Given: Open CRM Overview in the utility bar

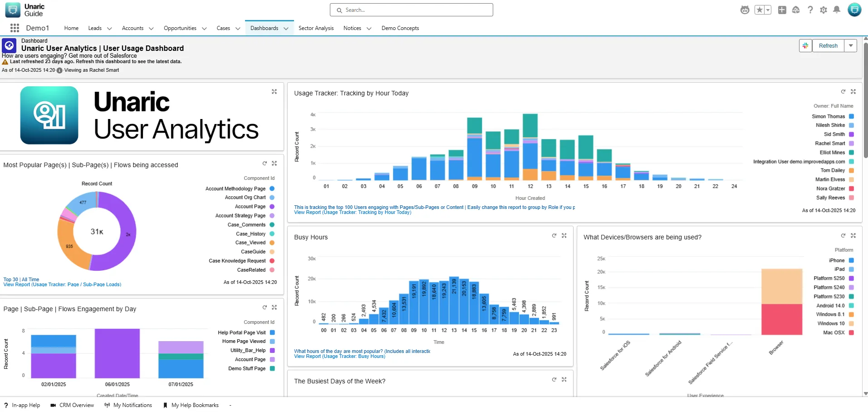Looking at the screenshot, I should tap(72, 405).
